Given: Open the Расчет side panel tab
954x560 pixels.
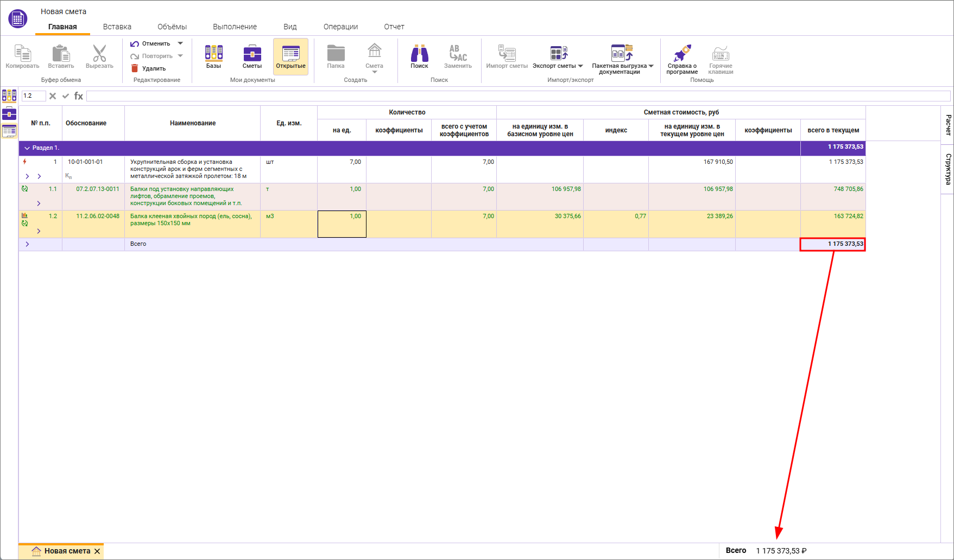Looking at the screenshot, I should (x=947, y=125).
